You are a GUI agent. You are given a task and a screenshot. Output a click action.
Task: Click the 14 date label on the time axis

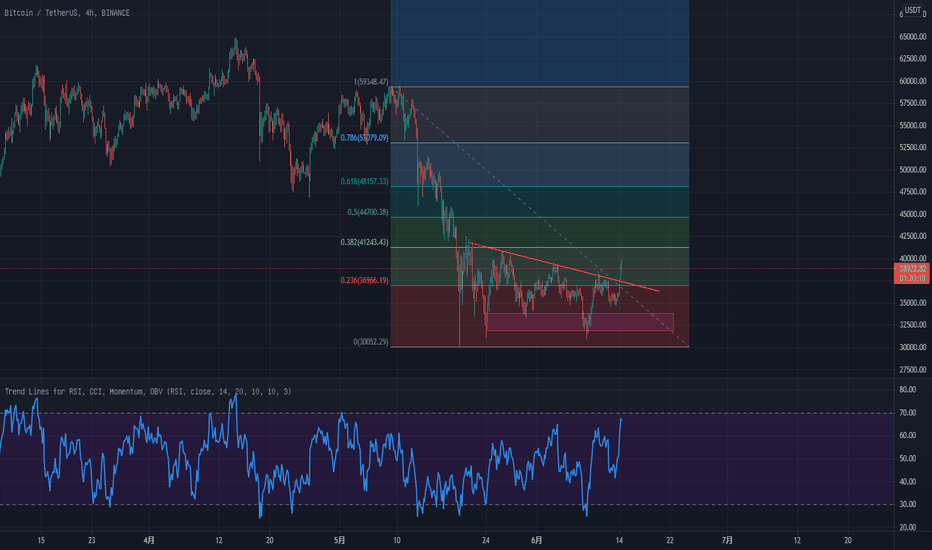click(619, 540)
